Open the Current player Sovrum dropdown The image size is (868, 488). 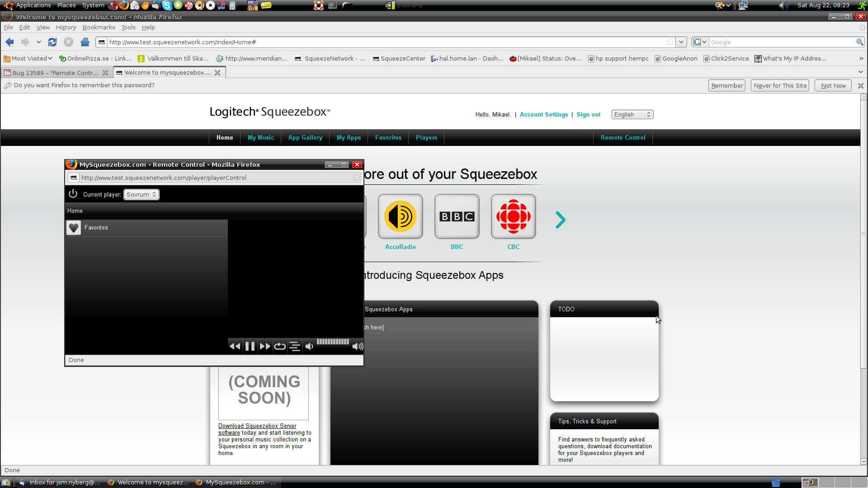coord(142,195)
